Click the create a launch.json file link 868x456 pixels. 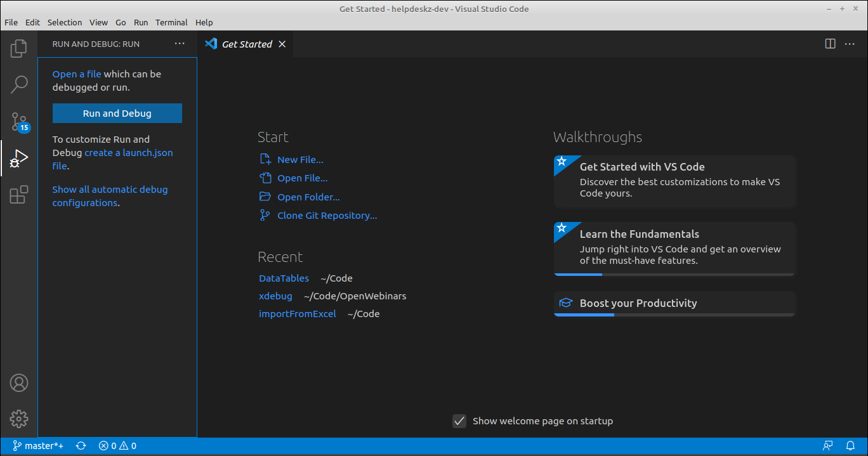pyautogui.click(x=129, y=152)
